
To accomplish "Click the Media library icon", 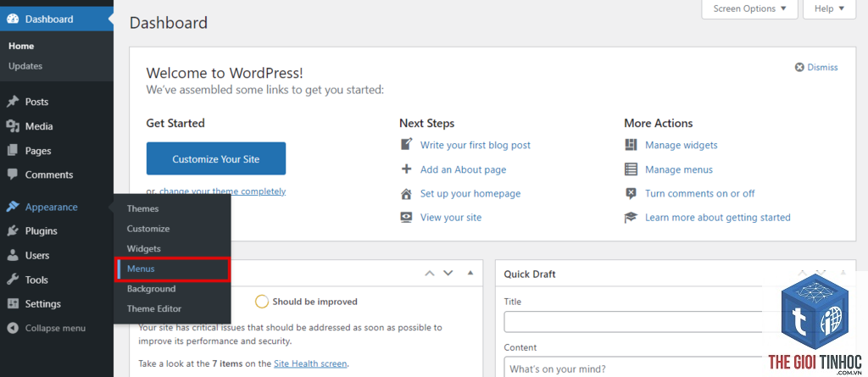I will [x=12, y=126].
